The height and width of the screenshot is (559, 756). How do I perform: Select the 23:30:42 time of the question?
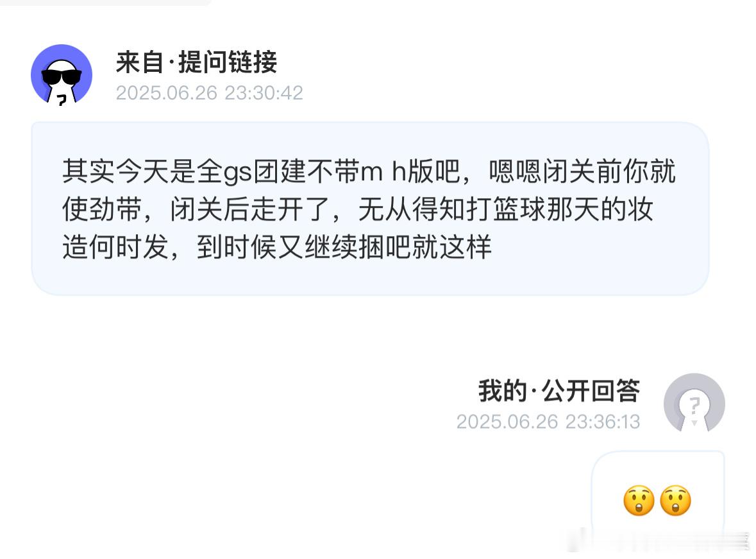coord(264,92)
